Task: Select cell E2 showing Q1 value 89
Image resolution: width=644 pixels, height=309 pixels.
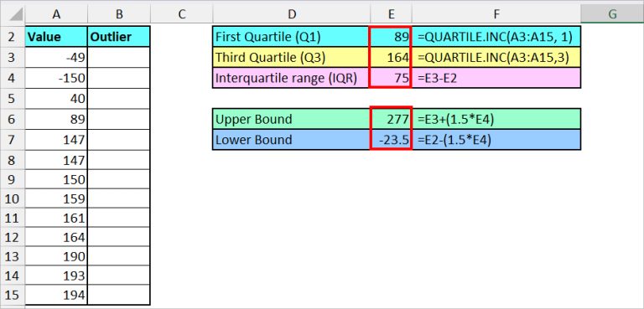Action: pyautogui.click(x=391, y=37)
